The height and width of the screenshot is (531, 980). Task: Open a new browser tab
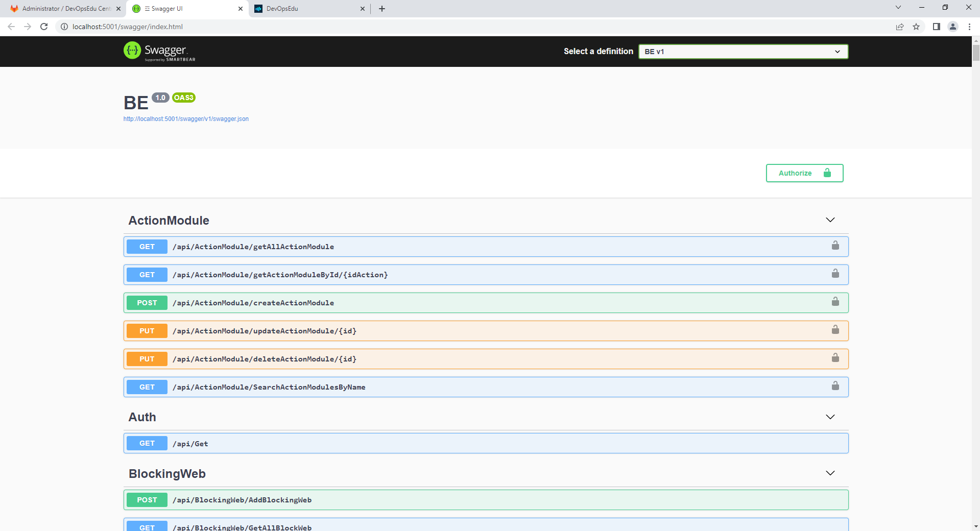pos(382,9)
